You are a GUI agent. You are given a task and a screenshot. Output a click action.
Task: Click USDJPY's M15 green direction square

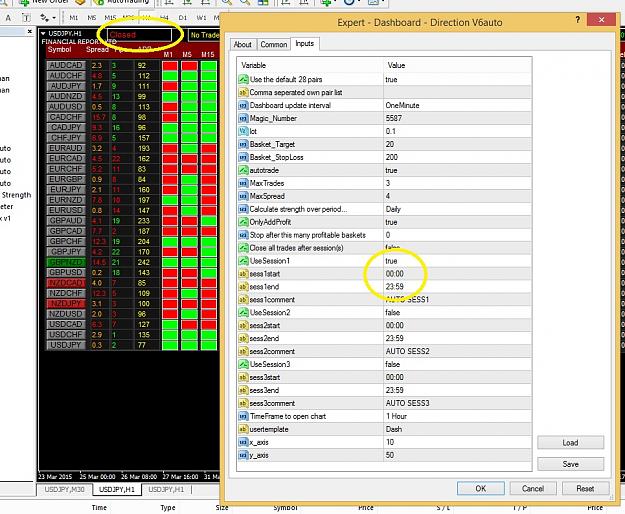pos(209,345)
